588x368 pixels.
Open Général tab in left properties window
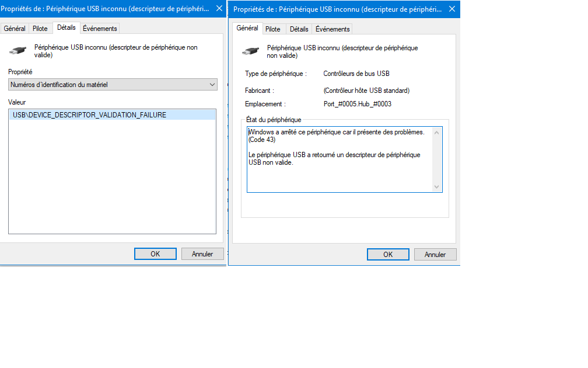pos(15,29)
